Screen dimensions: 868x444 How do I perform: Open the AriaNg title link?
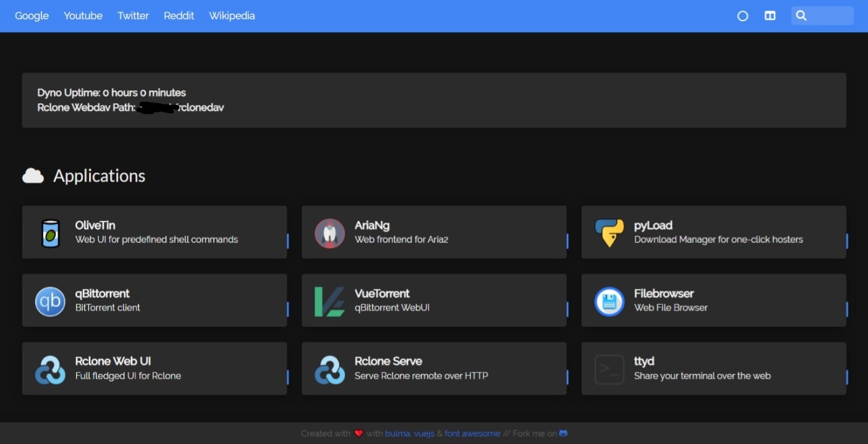(x=372, y=226)
